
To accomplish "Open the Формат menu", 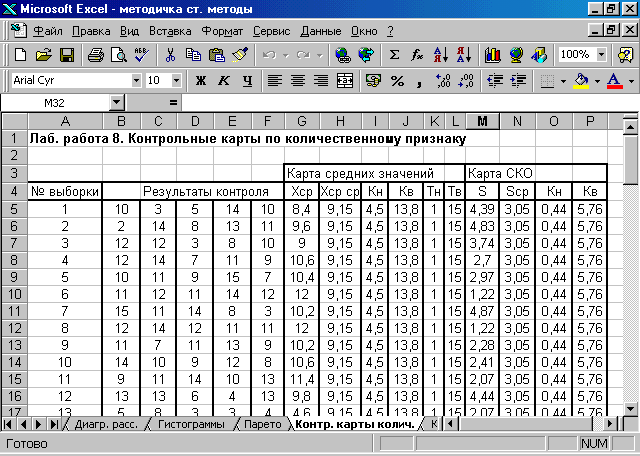I will pos(222,31).
